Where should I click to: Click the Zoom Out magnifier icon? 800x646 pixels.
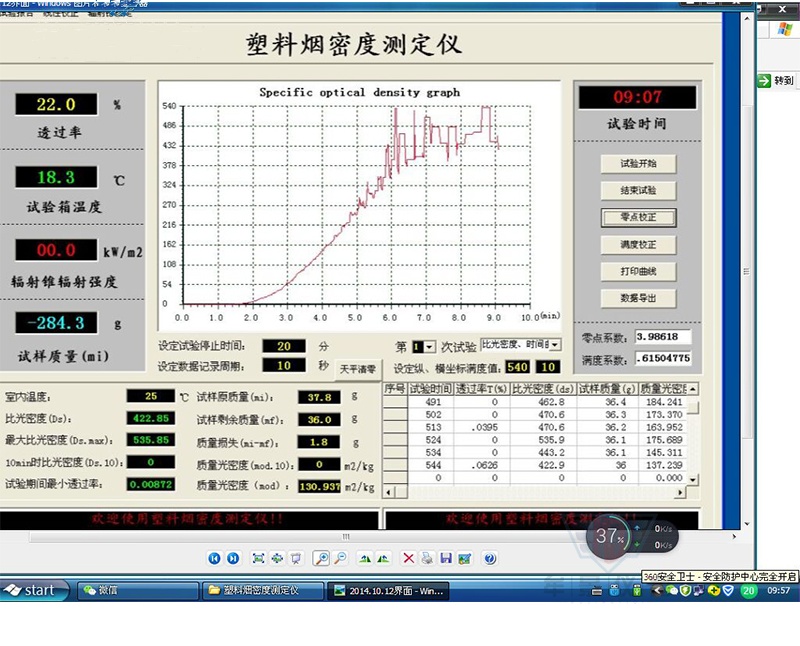pyautogui.click(x=340, y=558)
